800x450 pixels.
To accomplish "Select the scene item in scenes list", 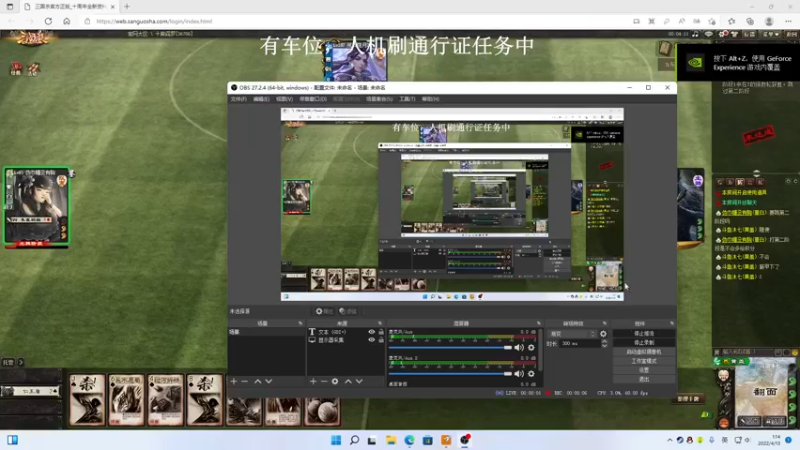I will point(266,332).
